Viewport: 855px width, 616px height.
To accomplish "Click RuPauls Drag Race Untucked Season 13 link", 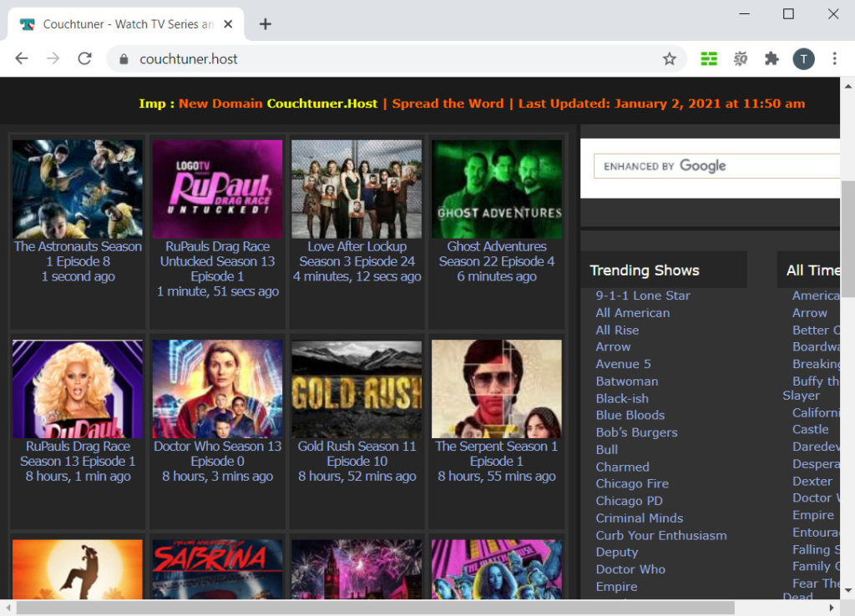I will click(x=218, y=261).
